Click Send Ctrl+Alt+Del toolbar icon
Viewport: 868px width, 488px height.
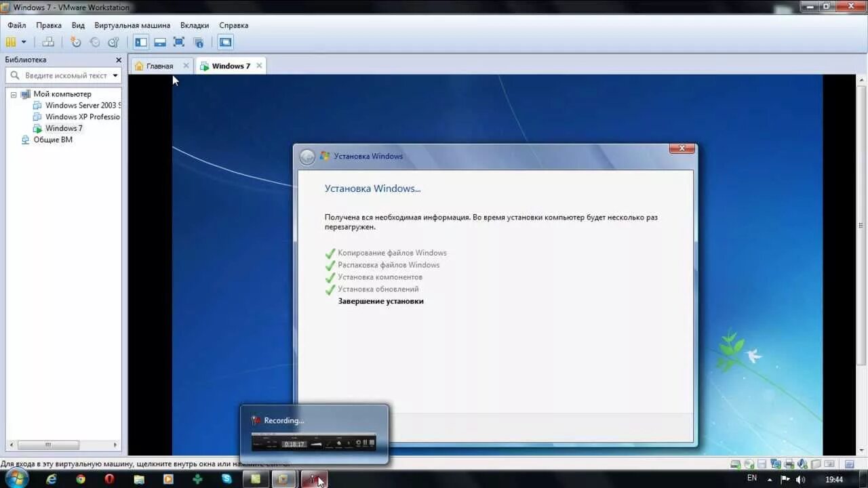pyautogui.click(x=48, y=42)
